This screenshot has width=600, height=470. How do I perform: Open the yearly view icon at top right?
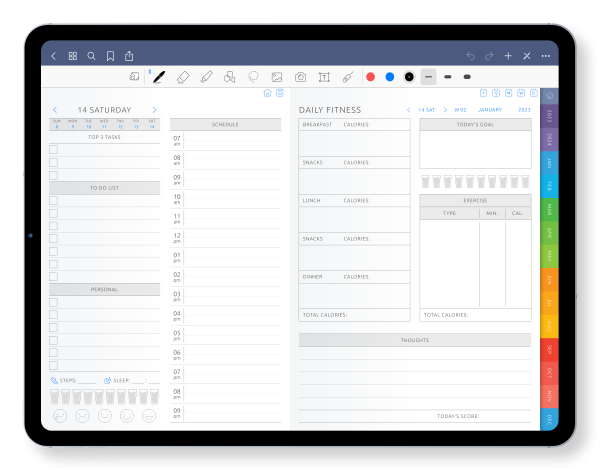[x=483, y=93]
